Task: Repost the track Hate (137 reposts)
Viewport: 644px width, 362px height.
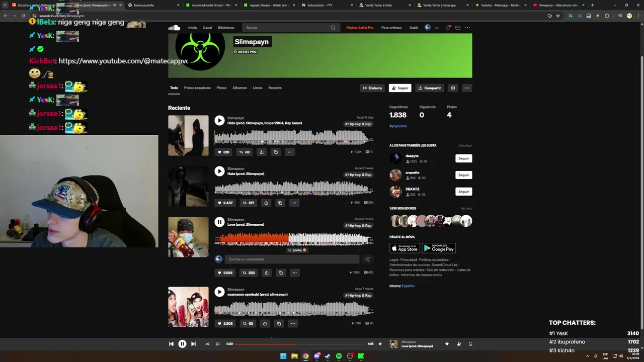Action: pyautogui.click(x=249, y=203)
